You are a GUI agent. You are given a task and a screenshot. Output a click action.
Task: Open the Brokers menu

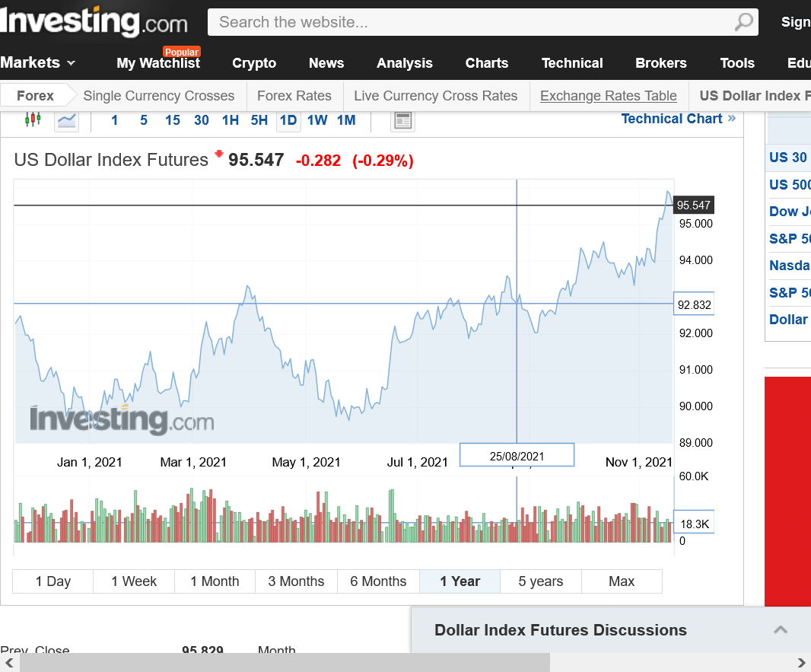(x=661, y=63)
